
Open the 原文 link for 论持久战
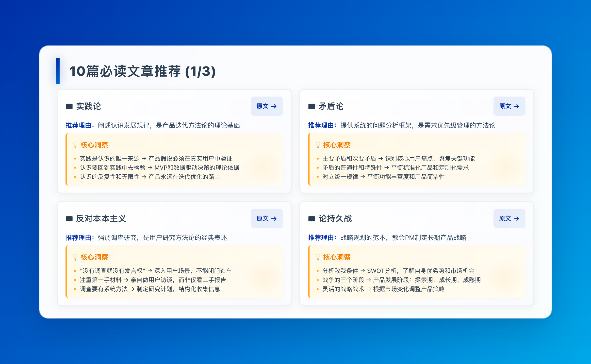(509, 218)
